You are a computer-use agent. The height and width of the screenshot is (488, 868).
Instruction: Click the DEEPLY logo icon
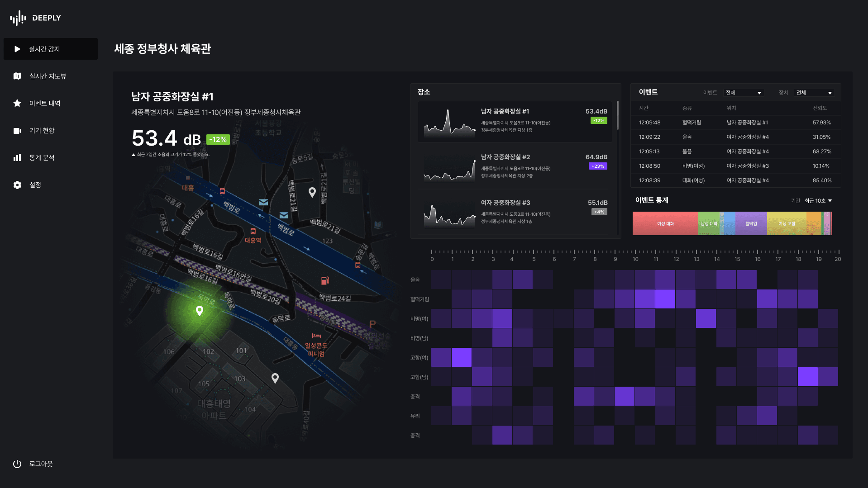(18, 18)
